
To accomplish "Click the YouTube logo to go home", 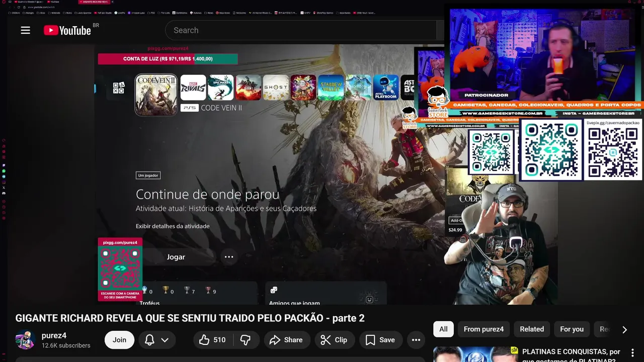I will pos(67,30).
